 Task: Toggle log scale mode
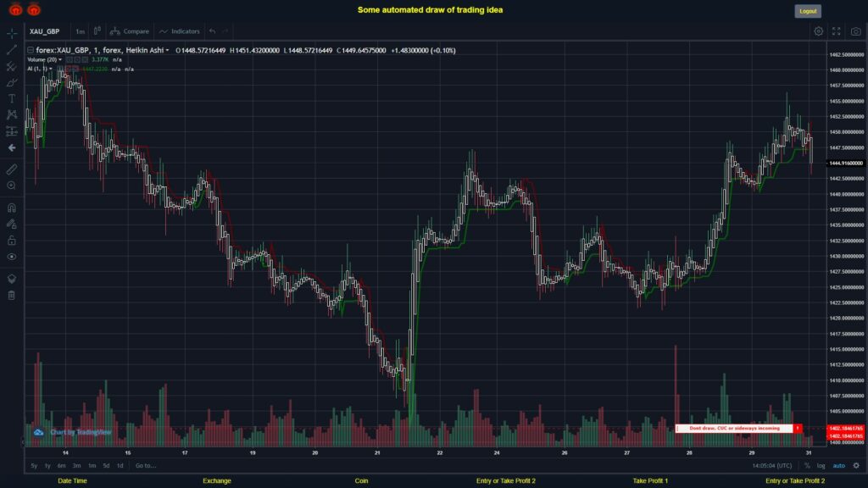click(x=821, y=466)
